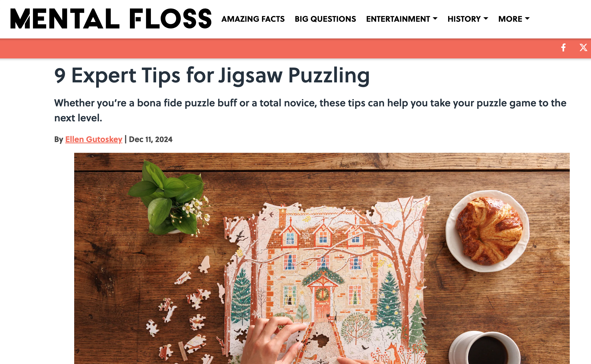The height and width of the screenshot is (364, 591).
Task: Click the coffee cup in the photo
Action: [x=485, y=348]
